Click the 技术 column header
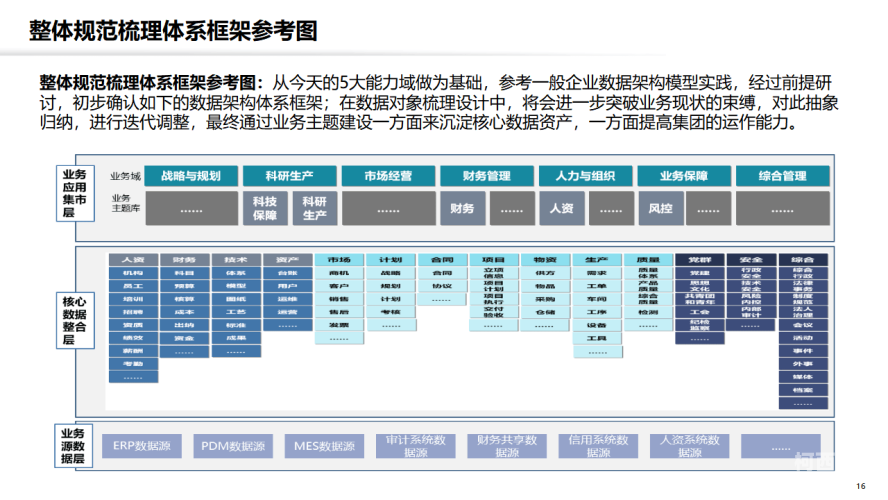The height and width of the screenshot is (500, 888). [x=236, y=260]
